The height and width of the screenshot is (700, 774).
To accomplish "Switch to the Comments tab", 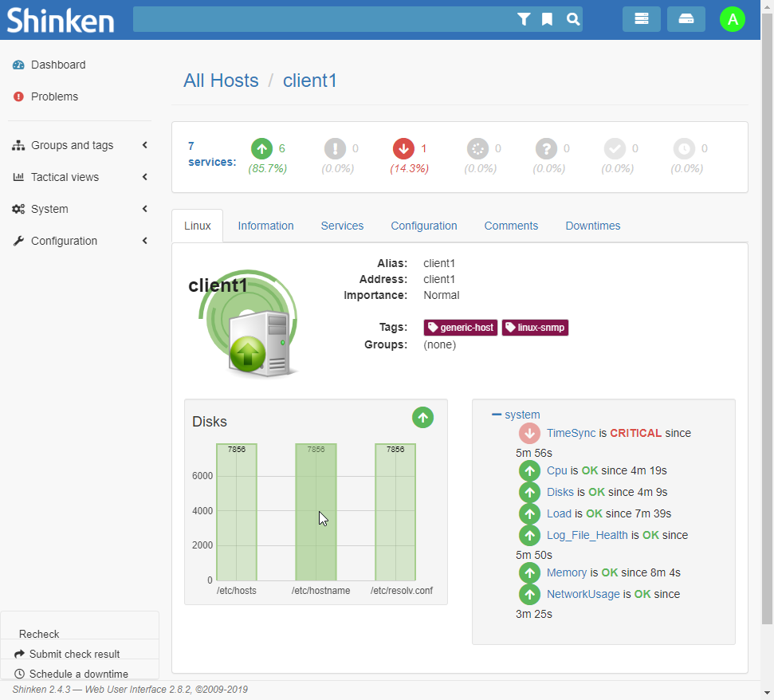I will (511, 226).
